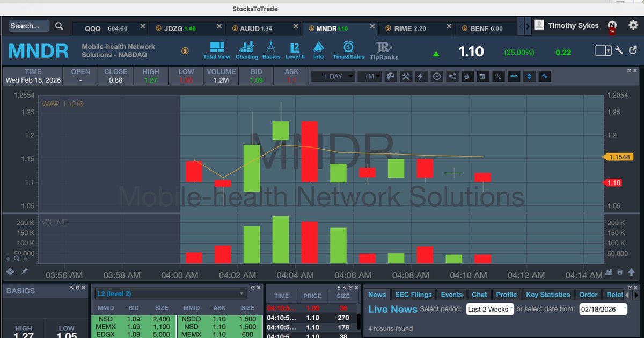Click the search magnifier icon
The height and width of the screenshot is (338, 644).
coord(59,26)
